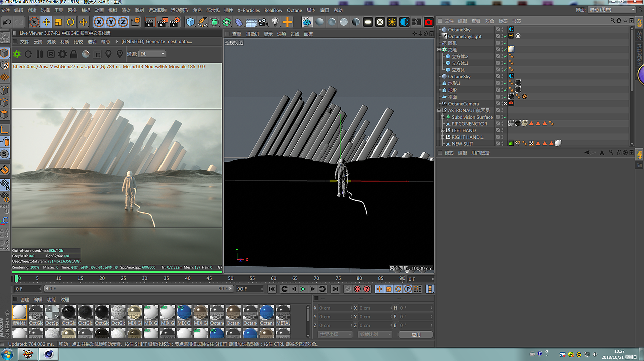Expand the LEFT HAND object
Image resolution: width=644 pixels, height=361 pixels.
(443, 130)
